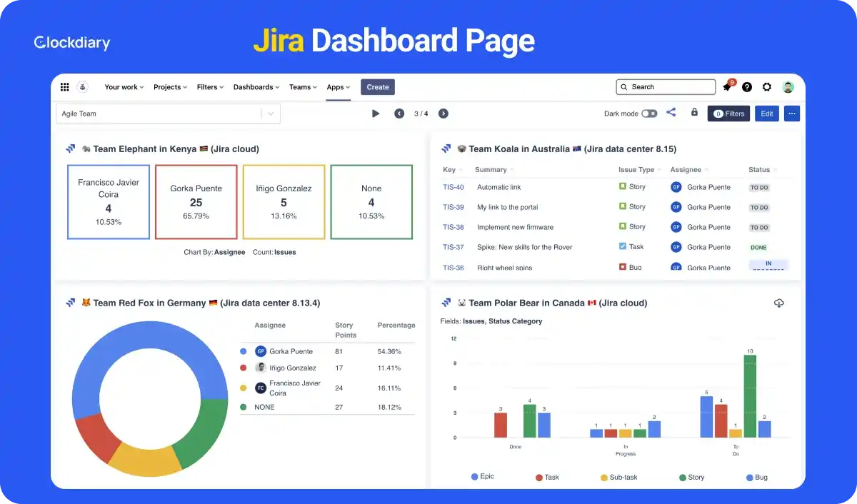Open the settings gear icon
Viewport: 857px width, 504px height.
[767, 87]
